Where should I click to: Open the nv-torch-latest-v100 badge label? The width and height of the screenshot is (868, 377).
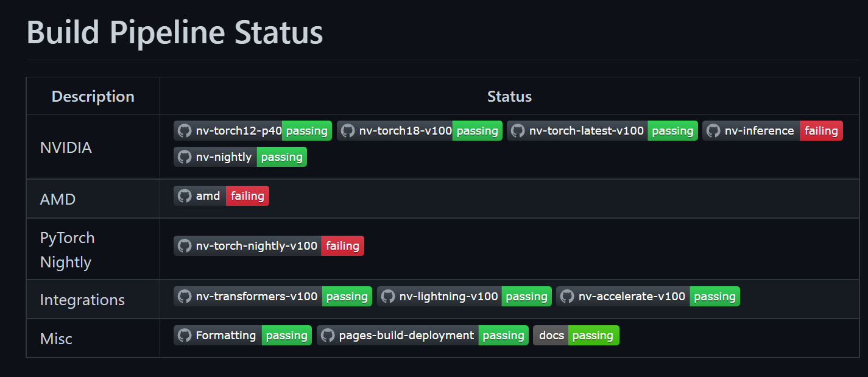(x=587, y=131)
